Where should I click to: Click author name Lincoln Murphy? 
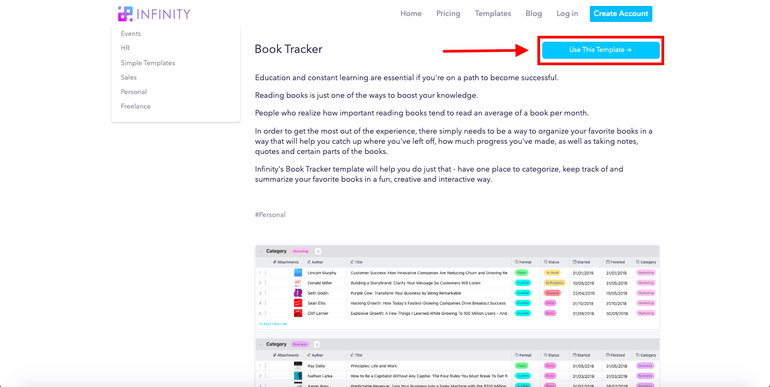coord(322,273)
